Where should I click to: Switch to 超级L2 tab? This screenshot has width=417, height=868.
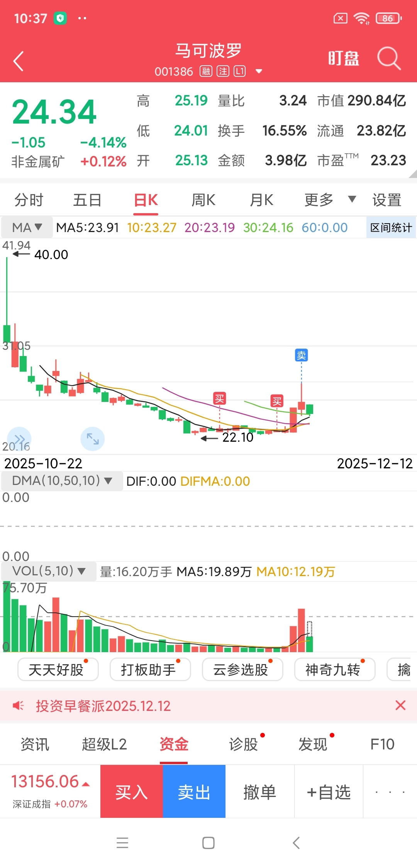[104, 744]
